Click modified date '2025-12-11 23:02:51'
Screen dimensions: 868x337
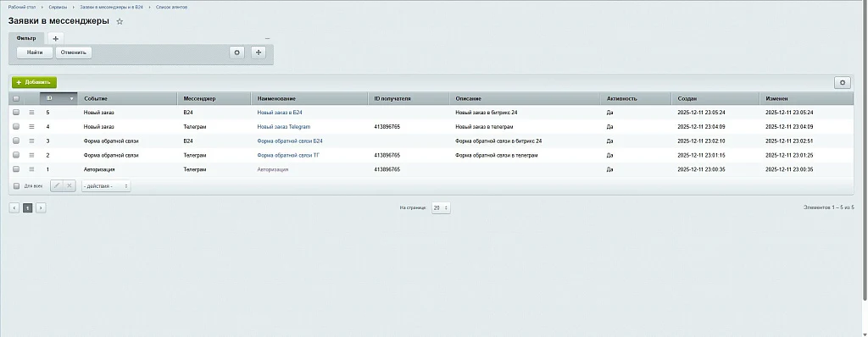coord(789,141)
